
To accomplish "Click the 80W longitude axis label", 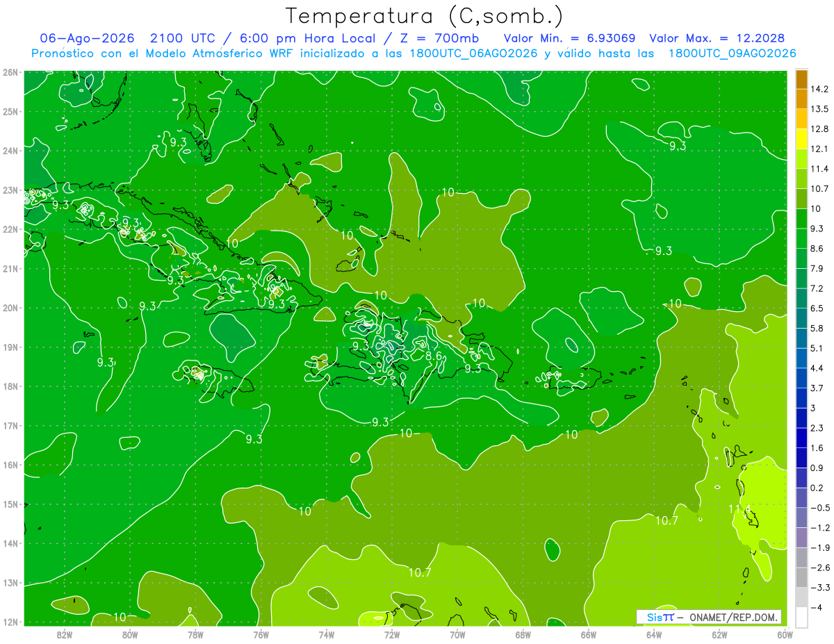I will [130, 635].
